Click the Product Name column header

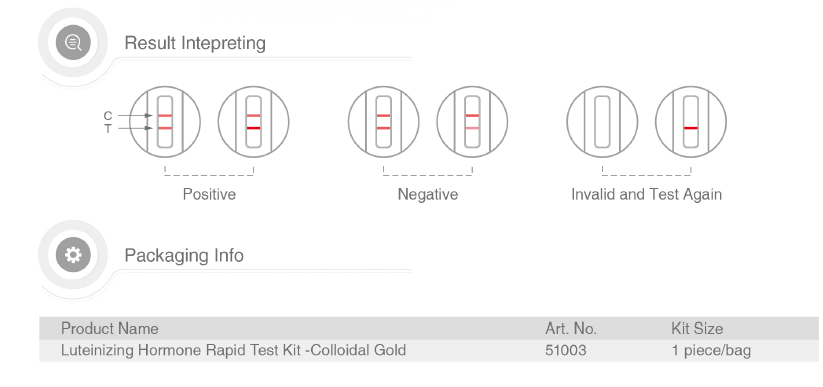tap(110, 329)
